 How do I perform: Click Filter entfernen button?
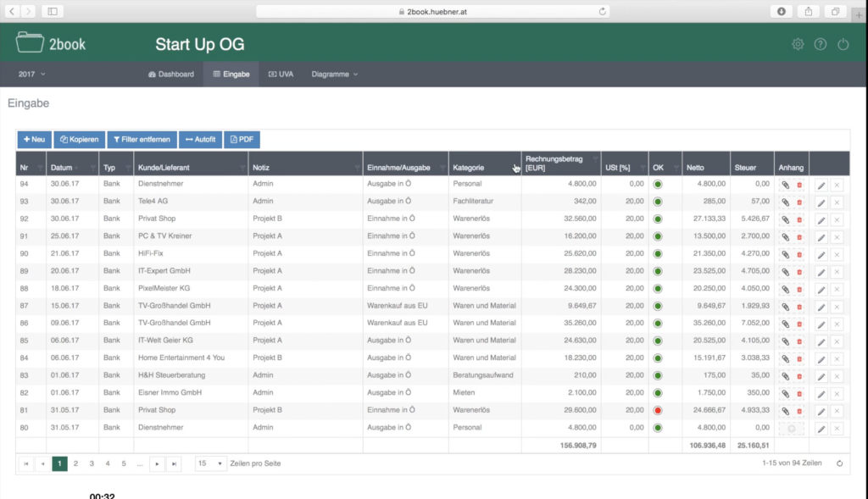(x=142, y=140)
